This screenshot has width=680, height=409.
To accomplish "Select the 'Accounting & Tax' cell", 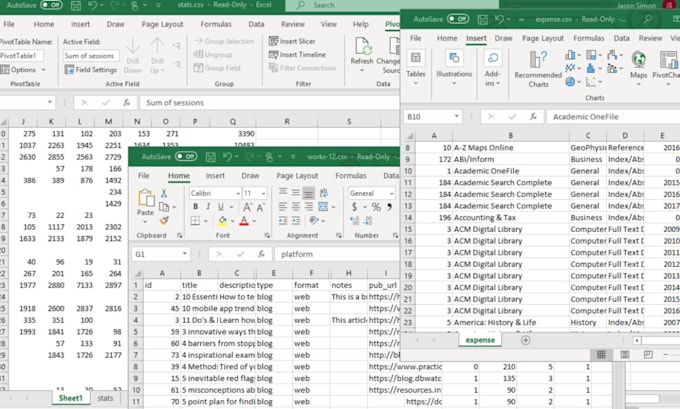I will [511, 218].
